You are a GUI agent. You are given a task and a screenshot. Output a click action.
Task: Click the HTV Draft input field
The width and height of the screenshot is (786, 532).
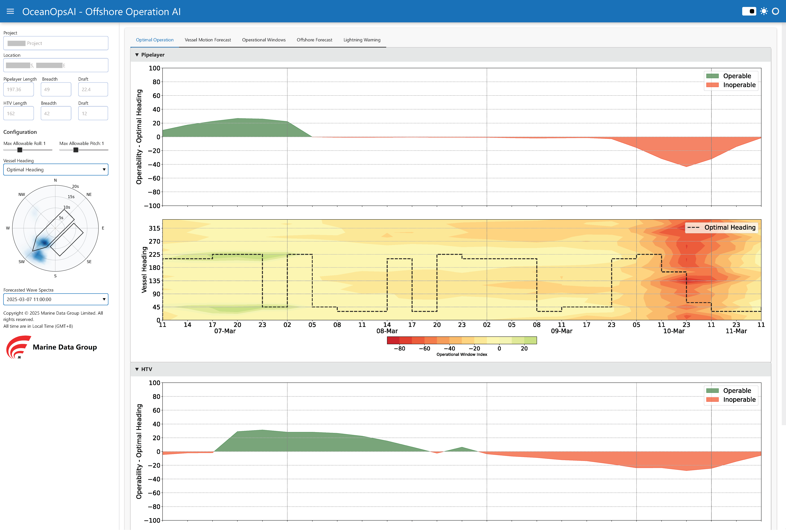93,114
